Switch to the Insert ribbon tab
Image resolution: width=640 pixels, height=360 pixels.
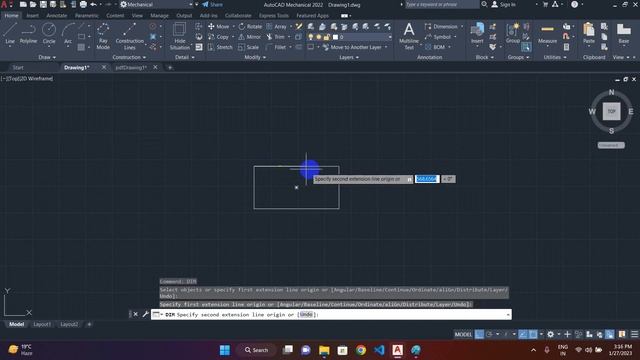pyautogui.click(x=32, y=16)
